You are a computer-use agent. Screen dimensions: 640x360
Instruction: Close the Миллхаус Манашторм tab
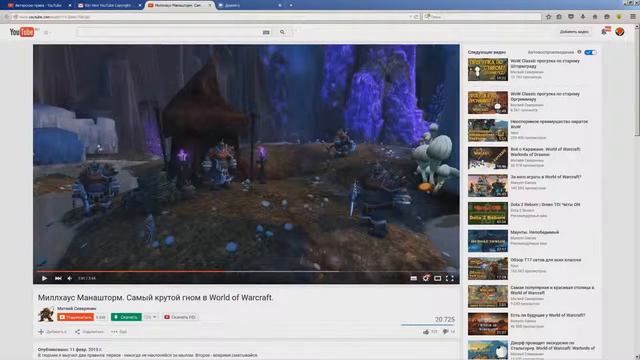(x=210, y=5)
